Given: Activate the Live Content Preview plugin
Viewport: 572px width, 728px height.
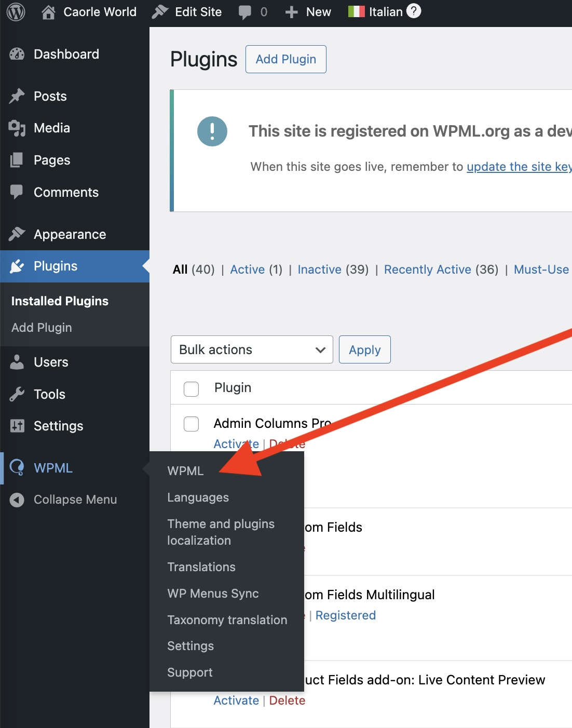Looking at the screenshot, I should pos(236,700).
